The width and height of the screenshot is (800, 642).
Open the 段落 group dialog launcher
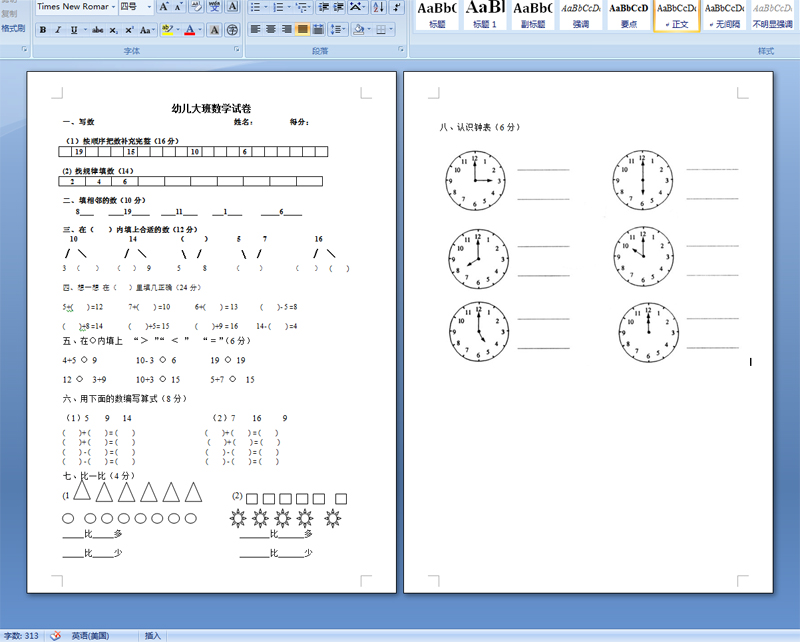pos(401,50)
